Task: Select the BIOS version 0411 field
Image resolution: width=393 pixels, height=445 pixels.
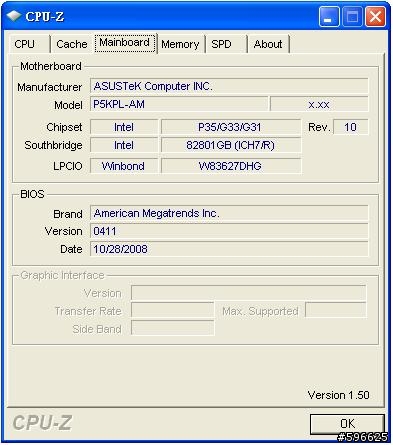Action: pyautogui.click(x=229, y=231)
